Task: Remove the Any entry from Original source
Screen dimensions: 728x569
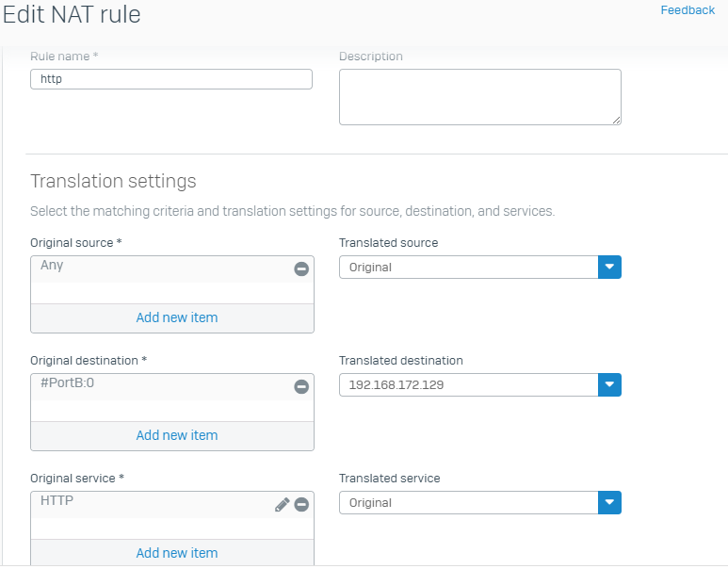Action: pos(301,268)
